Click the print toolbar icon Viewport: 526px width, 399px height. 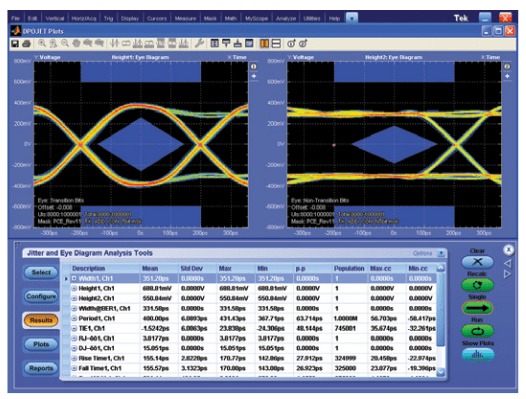click(x=27, y=44)
